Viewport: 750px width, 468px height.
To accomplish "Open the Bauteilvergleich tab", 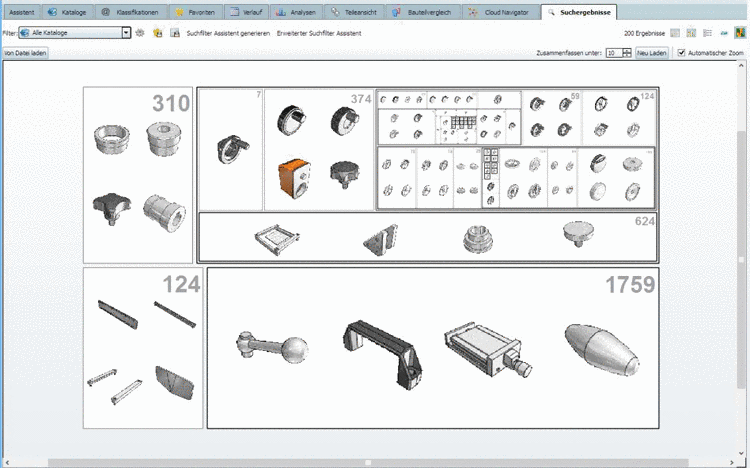I will point(423,12).
